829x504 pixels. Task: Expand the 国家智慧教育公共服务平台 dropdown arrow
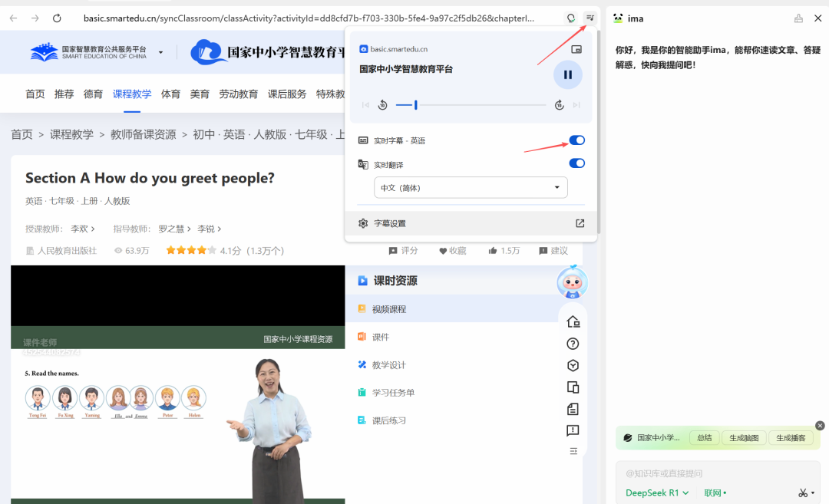[x=160, y=52]
